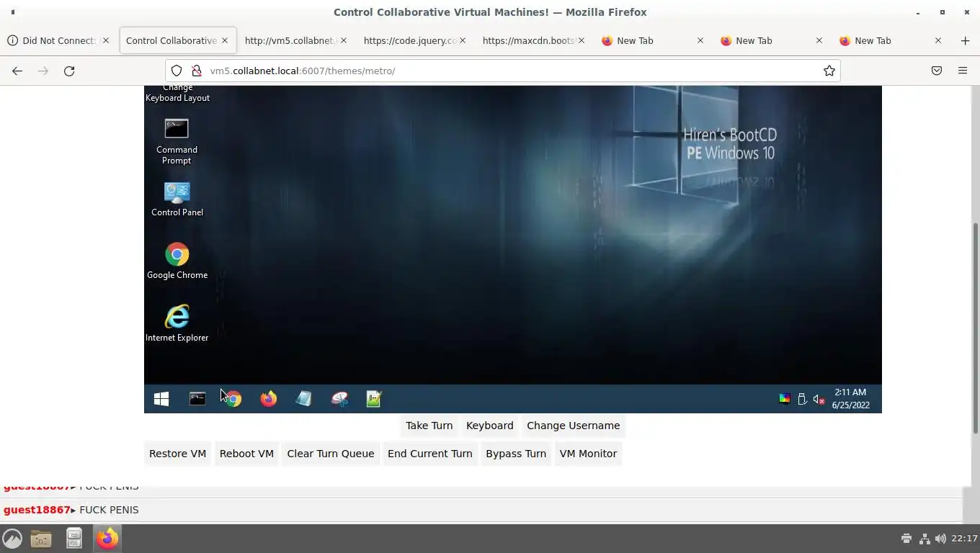Launch Google Chrome desktop shortcut in VM
980x553 pixels.
pyautogui.click(x=177, y=261)
